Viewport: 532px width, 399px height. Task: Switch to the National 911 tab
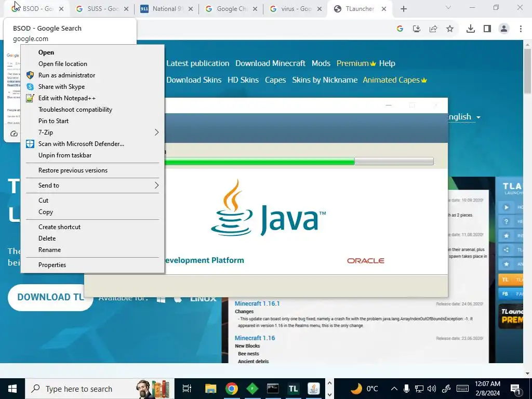(x=166, y=9)
